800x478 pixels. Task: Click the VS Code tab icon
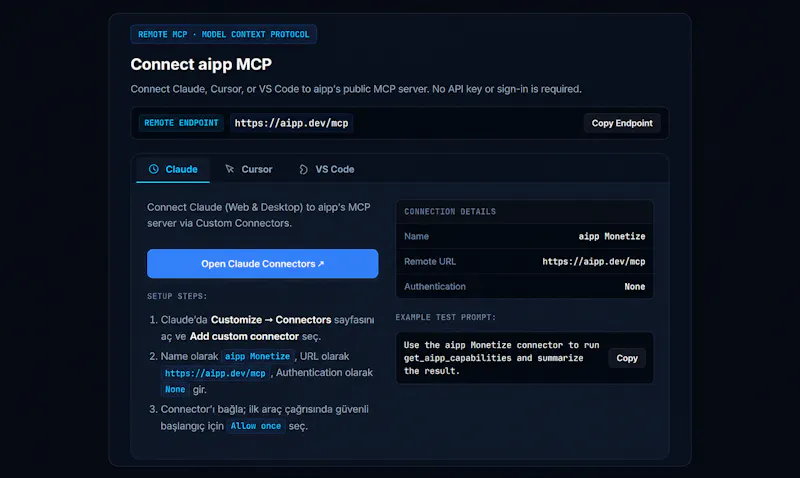[303, 169]
